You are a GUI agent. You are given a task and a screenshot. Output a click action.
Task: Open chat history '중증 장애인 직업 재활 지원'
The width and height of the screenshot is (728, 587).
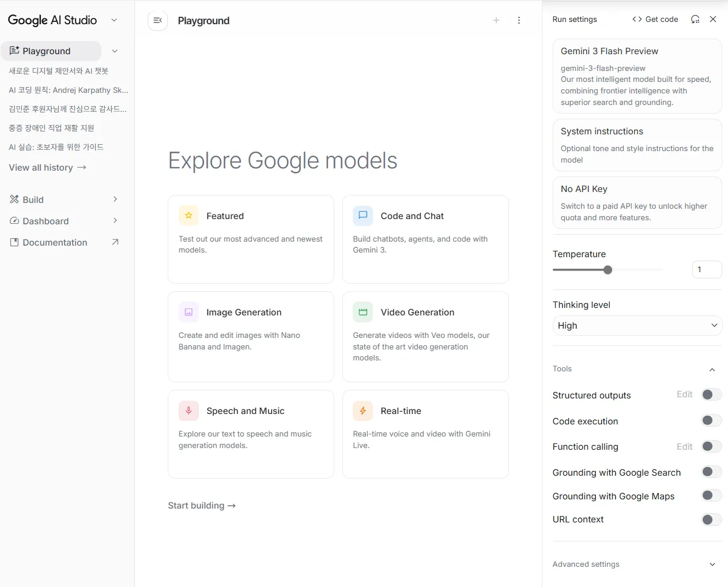click(51, 128)
